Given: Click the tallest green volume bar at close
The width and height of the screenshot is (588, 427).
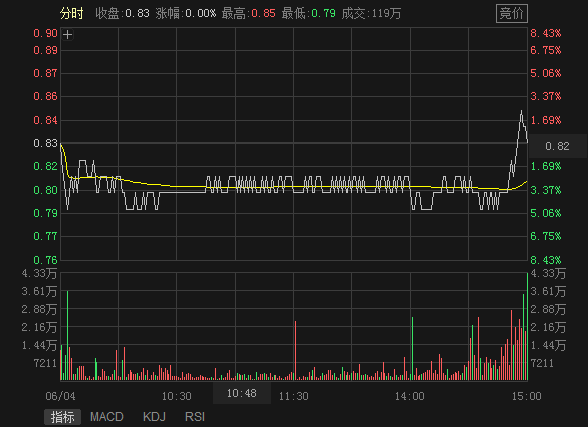Looking at the screenshot, I should (x=527, y=327).
